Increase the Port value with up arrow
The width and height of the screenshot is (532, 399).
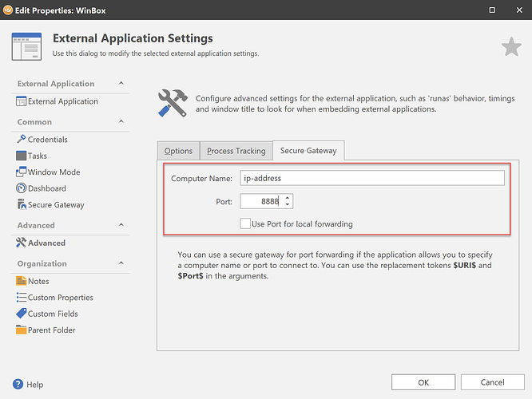(288, 197)
